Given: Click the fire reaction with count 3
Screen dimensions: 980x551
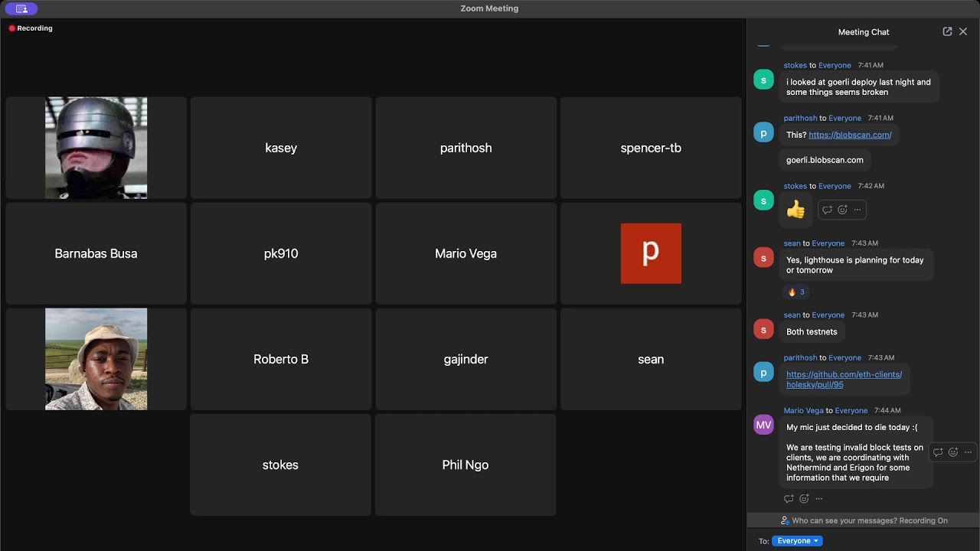Looking at the screenshot, I should coord(796,292).
